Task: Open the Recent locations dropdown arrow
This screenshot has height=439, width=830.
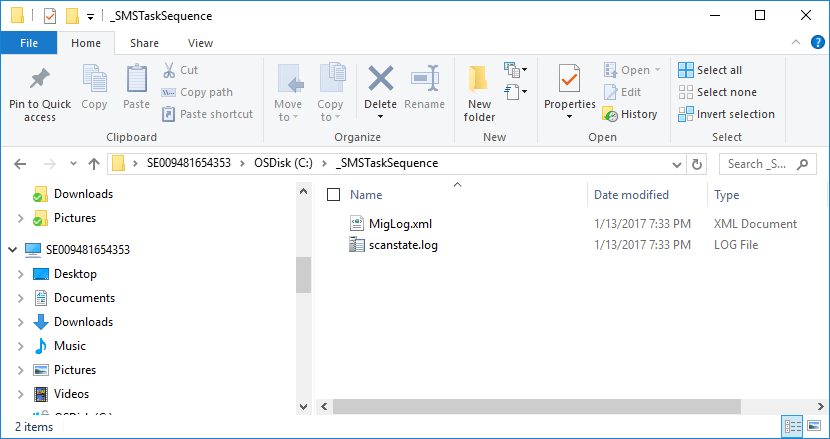Action: coord(73,164)
